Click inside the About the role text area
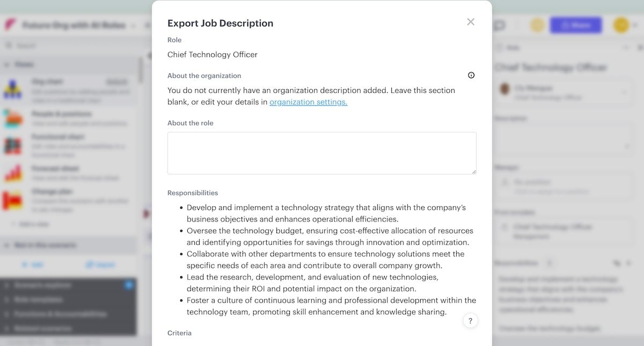This screenshot has width=644, height=346. [321, 152]
